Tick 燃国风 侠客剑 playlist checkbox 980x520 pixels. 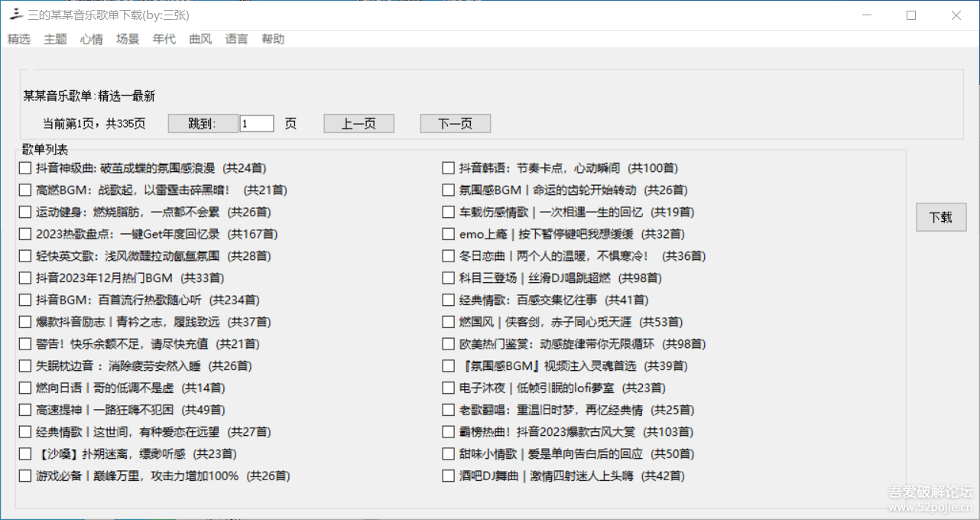click(449, 322)
